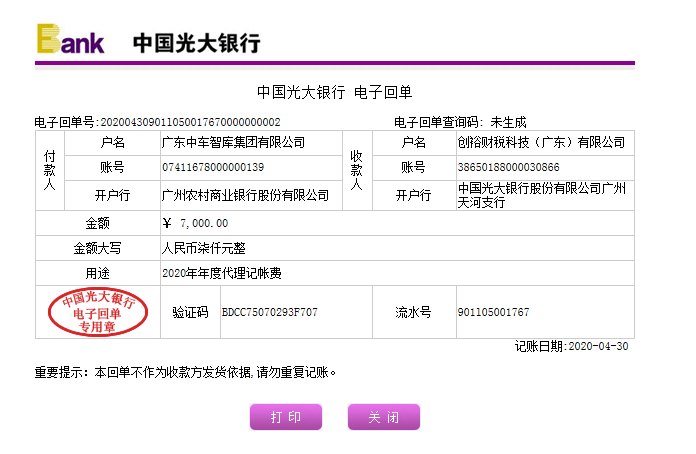
Task: Click the 金额 label cell
Action: click(98, 223)
